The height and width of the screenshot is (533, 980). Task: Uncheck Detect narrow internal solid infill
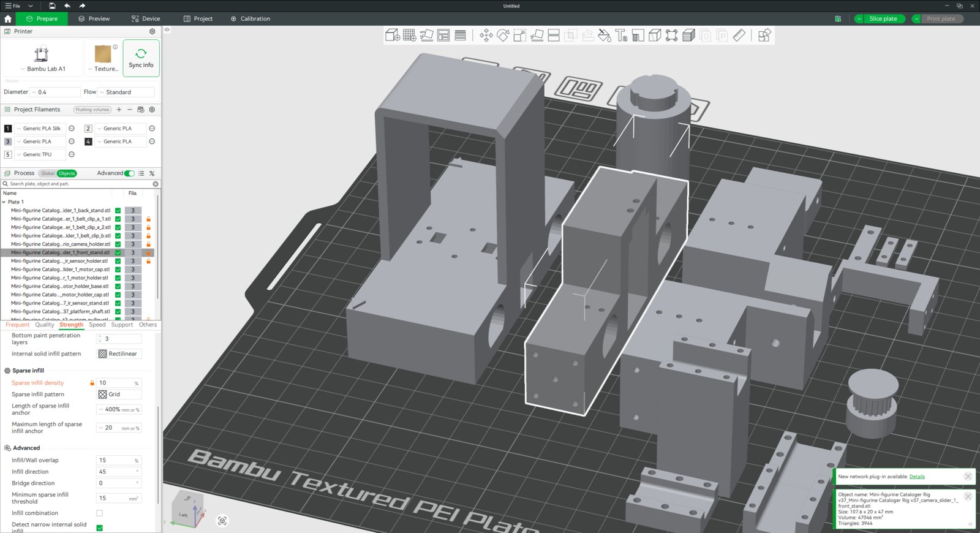click(99, 527)
